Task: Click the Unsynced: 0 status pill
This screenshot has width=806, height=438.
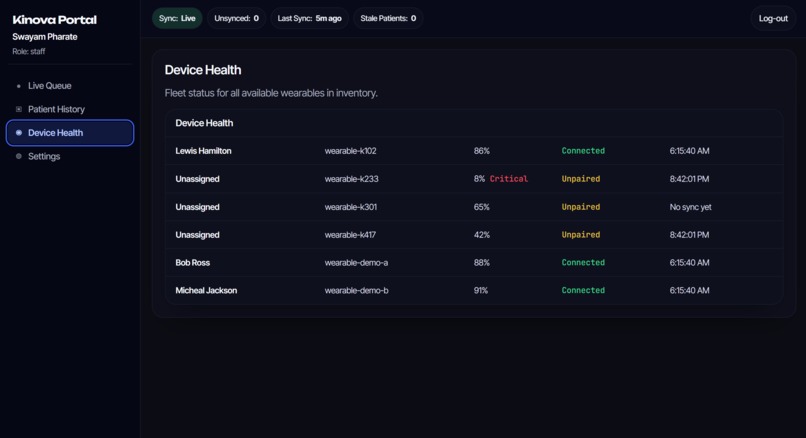Action: [x=236, y=19]
